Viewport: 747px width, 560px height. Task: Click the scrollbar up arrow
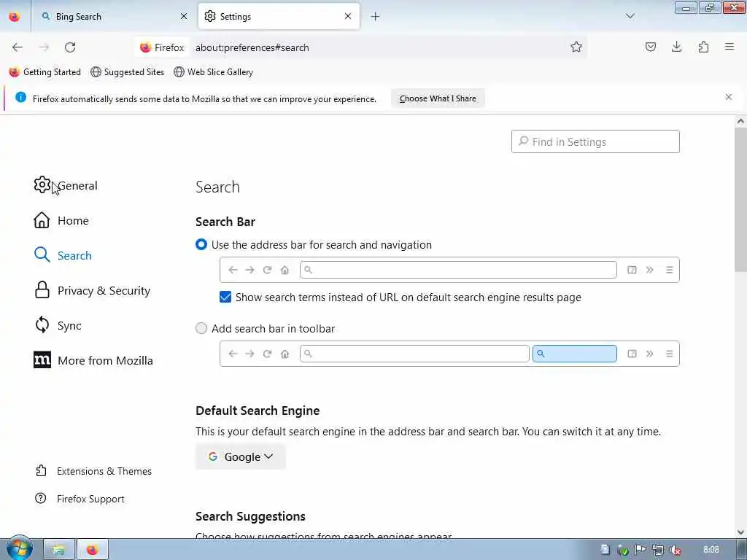(x=740, y=121)
